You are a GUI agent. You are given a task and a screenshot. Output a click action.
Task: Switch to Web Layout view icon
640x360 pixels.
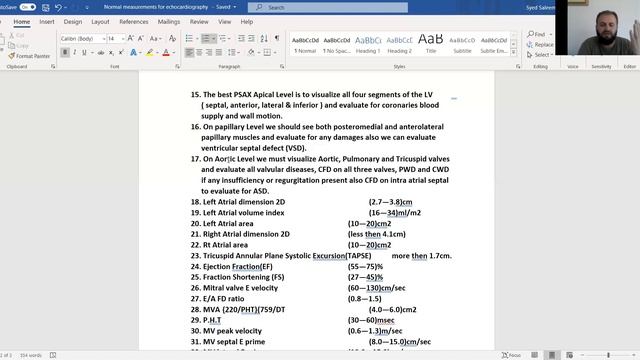(x=569, y=355)
